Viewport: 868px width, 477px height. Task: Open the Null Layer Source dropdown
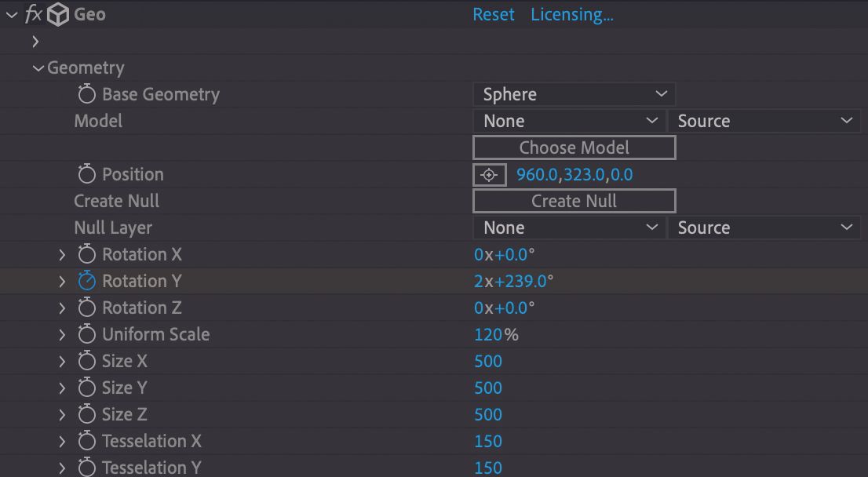pos(765,227)
